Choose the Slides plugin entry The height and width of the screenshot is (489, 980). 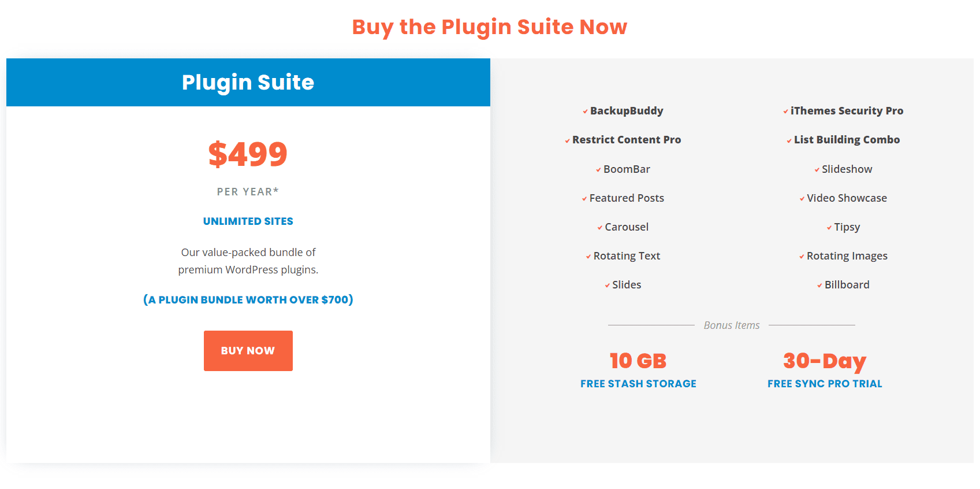pyautogui.click(x=627, y=285)
